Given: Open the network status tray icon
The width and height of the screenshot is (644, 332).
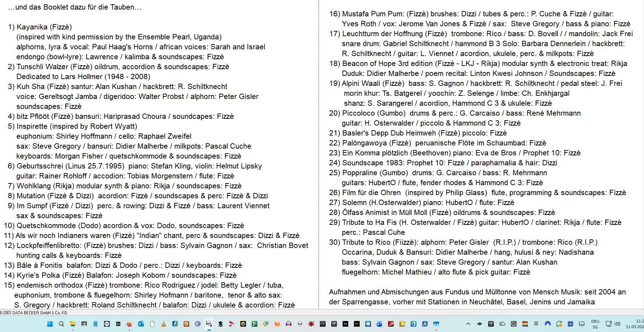Looking at the screenshot, I should (608, 324).
